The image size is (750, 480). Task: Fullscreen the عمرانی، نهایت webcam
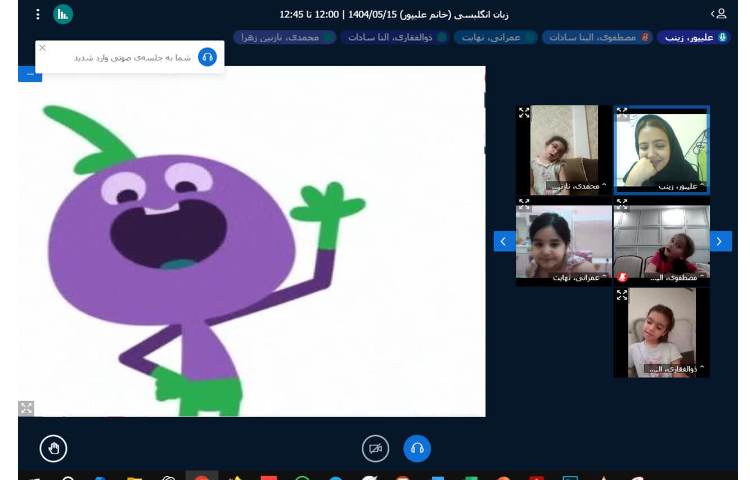point(524,204)
